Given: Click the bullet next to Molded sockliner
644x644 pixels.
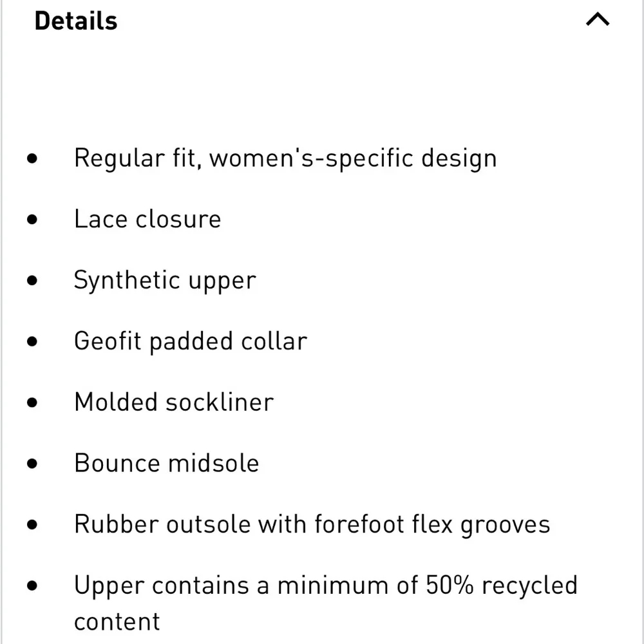Looking at the screenshot, I should (x=33, y=402).
